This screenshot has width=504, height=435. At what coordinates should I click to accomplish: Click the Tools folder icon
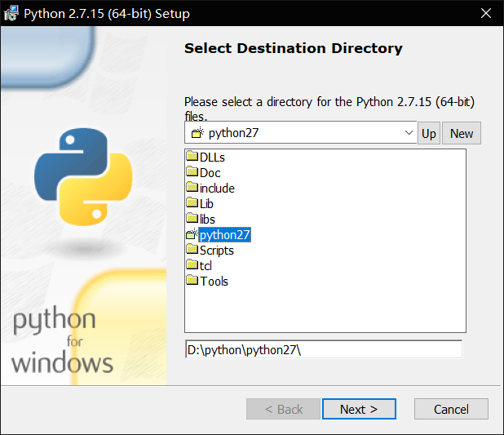click(192, 280)
